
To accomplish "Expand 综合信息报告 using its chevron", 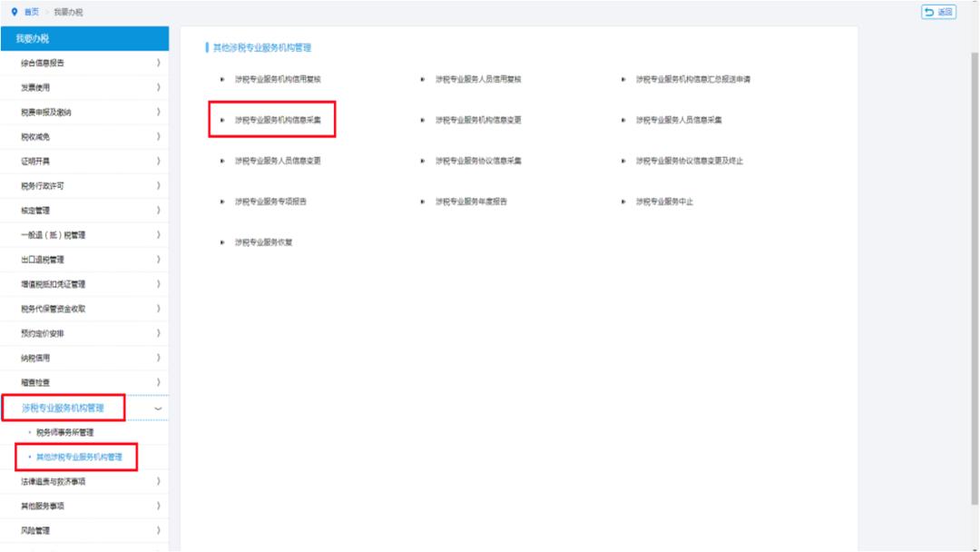I will pyautogui.click(x=158, y=63).
